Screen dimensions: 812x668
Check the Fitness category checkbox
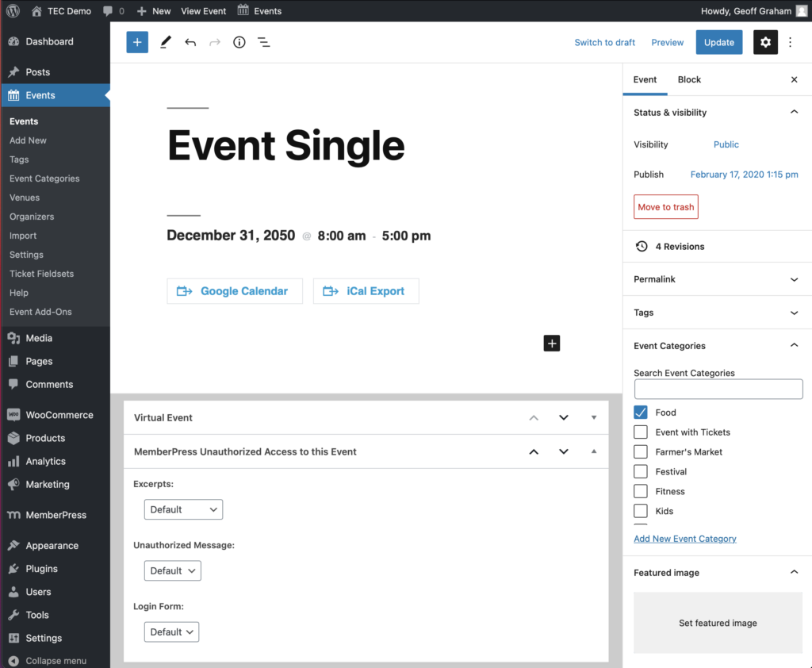click(641, 491)
